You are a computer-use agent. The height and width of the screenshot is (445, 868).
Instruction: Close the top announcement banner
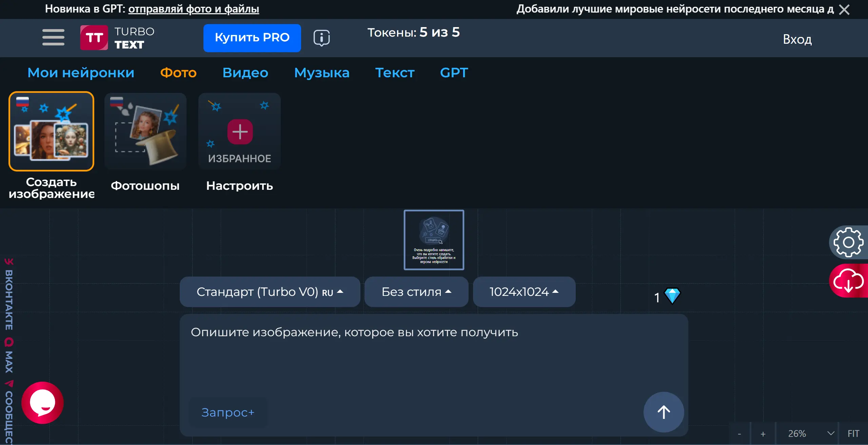(x=844, y=9)
